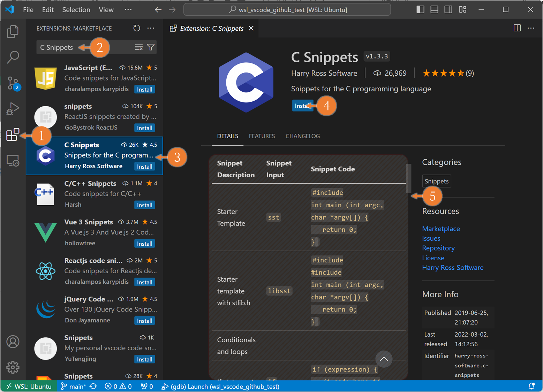The image size is (543, 392).
Task: Switch to the FEATURES tab
Action: 262,136
